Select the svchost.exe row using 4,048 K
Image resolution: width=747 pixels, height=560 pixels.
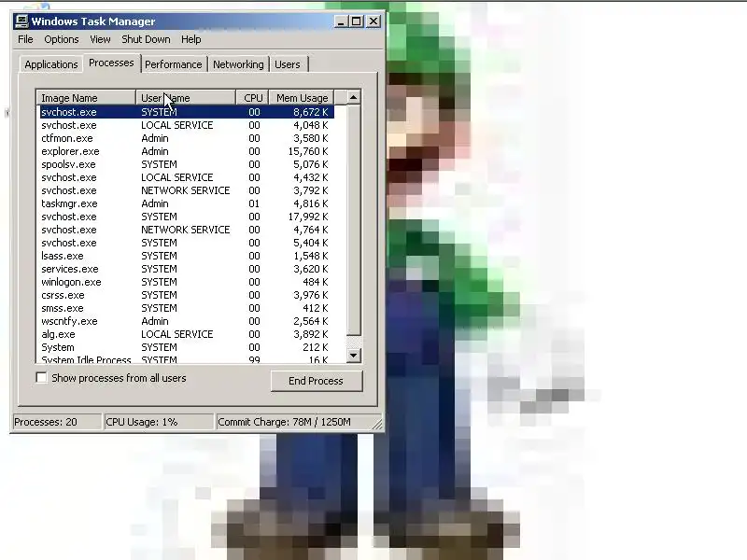click(187, 125)
